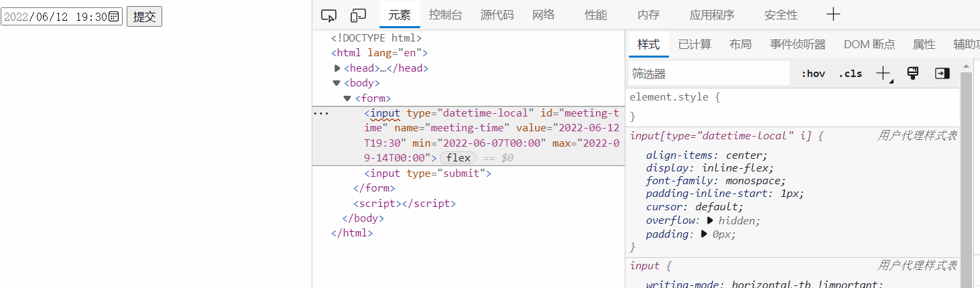The height and width of the screenshot is (288, 980).
Task: Click the 提交 submit button
Action: [144, 17]
